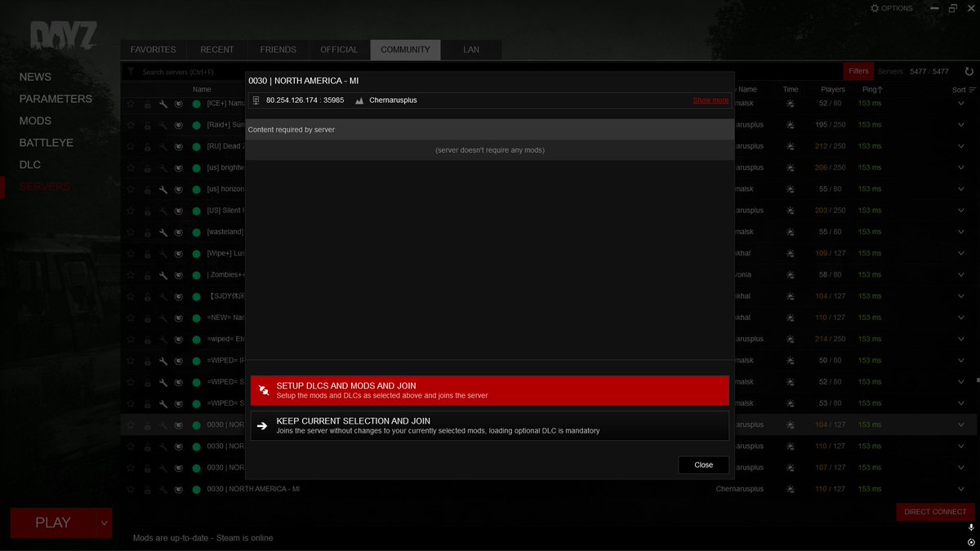
Task: Click the round indicator icon below the microphone
Action: [970, 542]
